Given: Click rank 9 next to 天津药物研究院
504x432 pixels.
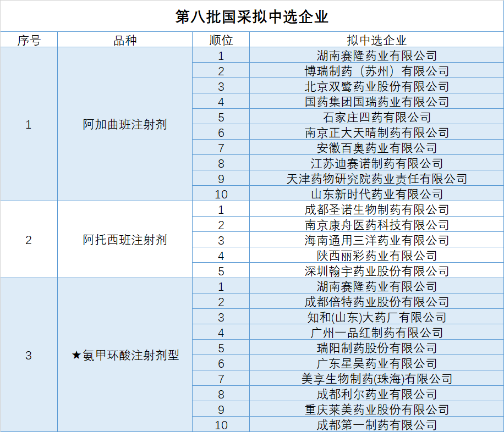Looking at the screenshot, I should pyautogui.click(x=221, y=179).
